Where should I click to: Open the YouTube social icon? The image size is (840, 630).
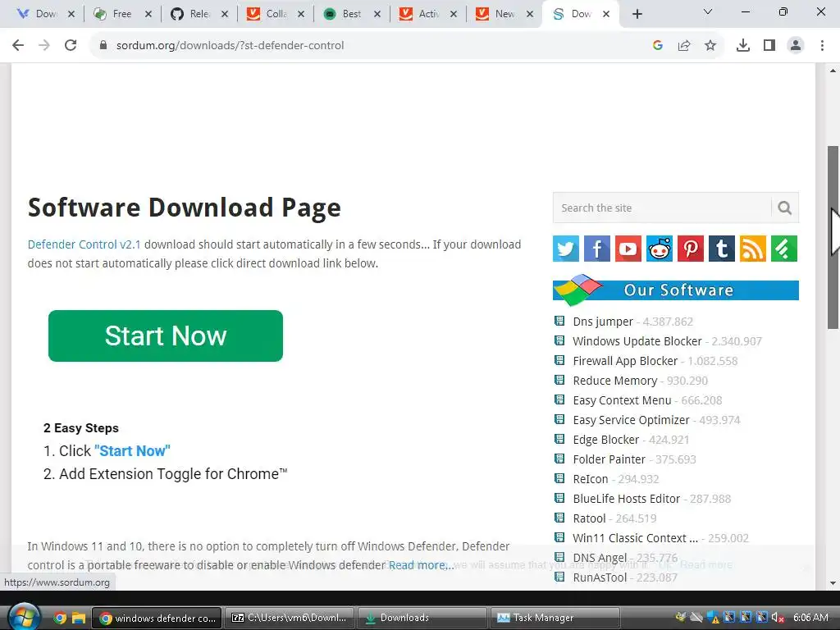tap(628, 249)
